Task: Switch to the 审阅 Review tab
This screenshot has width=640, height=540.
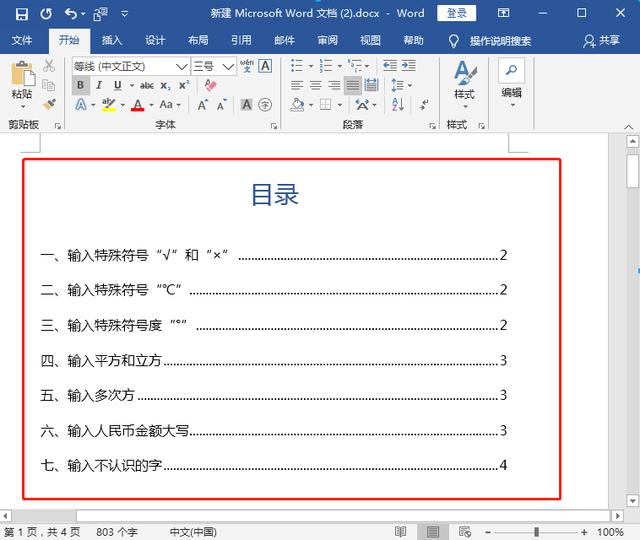Action: click(328, 40)
